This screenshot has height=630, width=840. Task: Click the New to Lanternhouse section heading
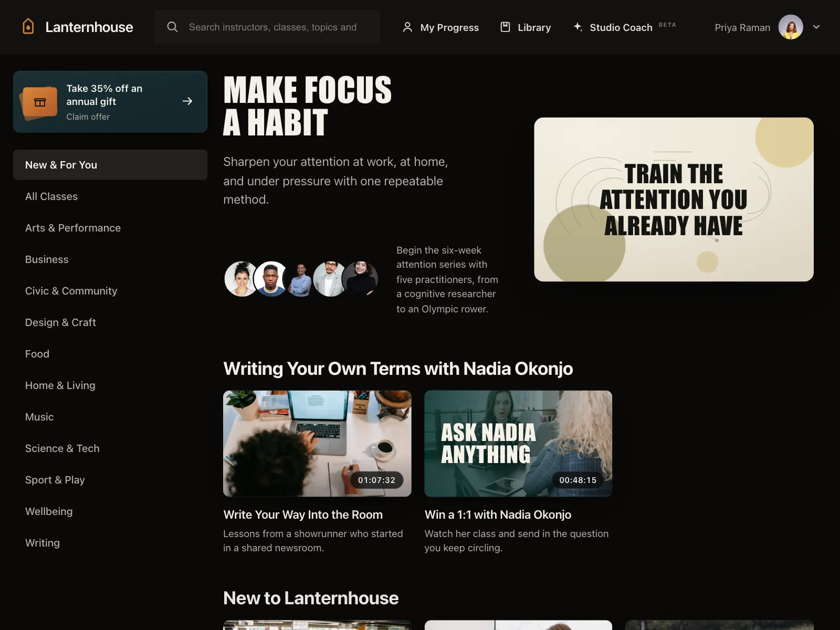tap(311, 598)
